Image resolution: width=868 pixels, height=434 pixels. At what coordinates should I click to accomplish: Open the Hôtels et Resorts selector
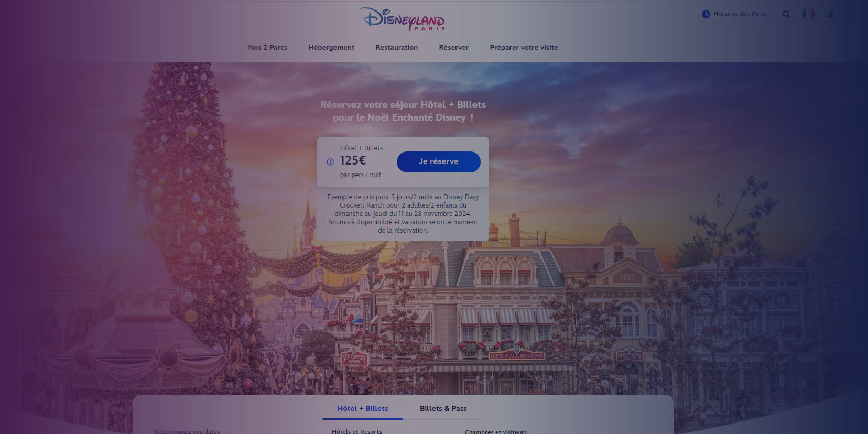tap(356, 431)
